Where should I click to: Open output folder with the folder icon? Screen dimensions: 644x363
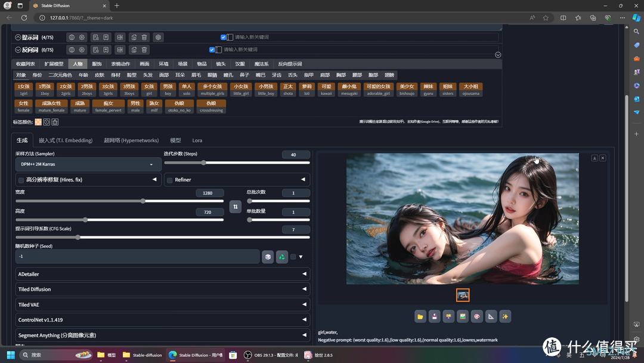pos(420,316)
